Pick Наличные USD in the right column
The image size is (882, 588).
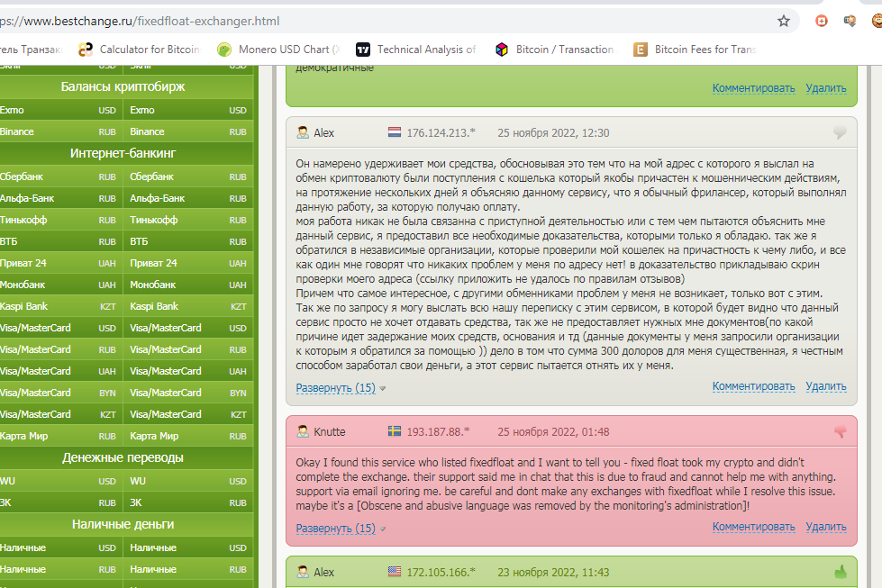point(188,547)
